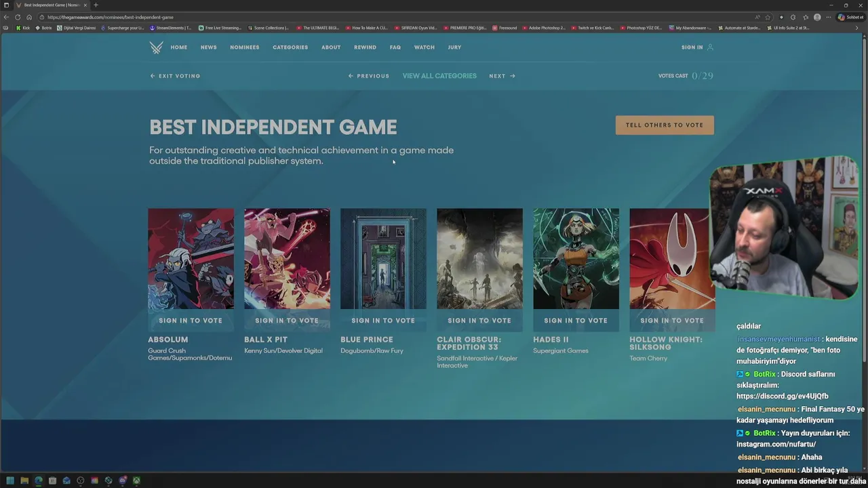
Task: Open the Xbox app from the taskbar
Action: click(136, 481)
